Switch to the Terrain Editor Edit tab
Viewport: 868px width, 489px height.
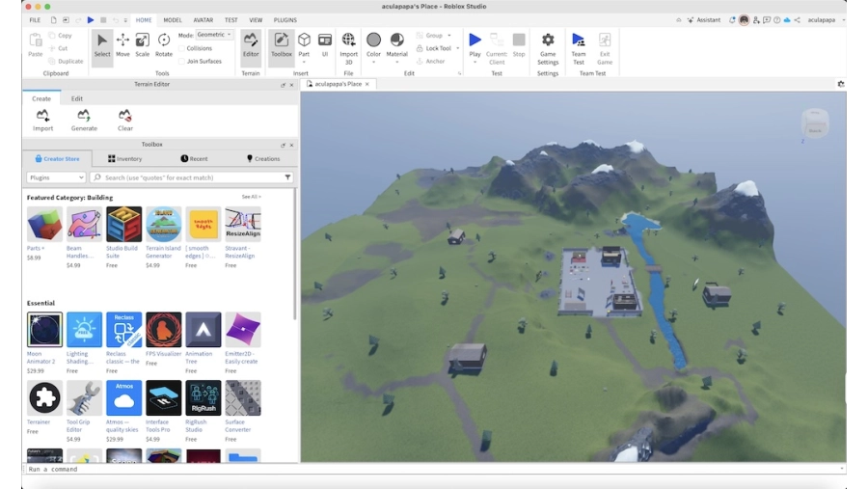coord(77,98)
